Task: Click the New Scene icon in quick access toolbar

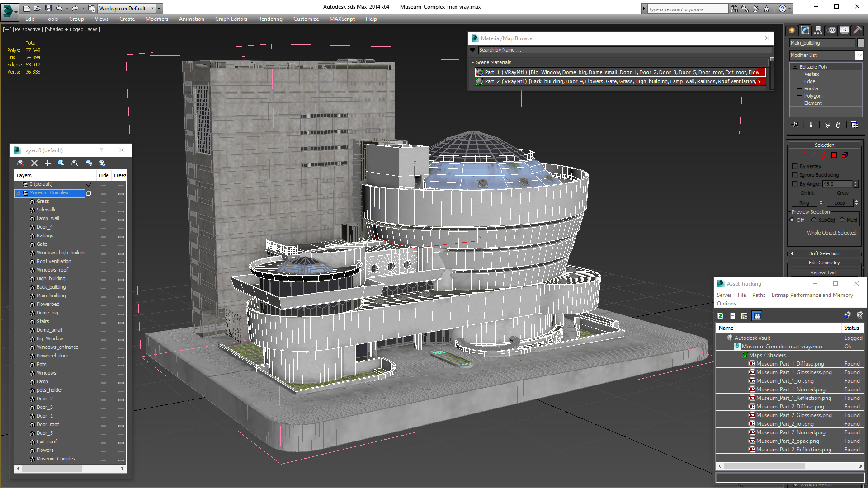Action: [x=27, y=8]
